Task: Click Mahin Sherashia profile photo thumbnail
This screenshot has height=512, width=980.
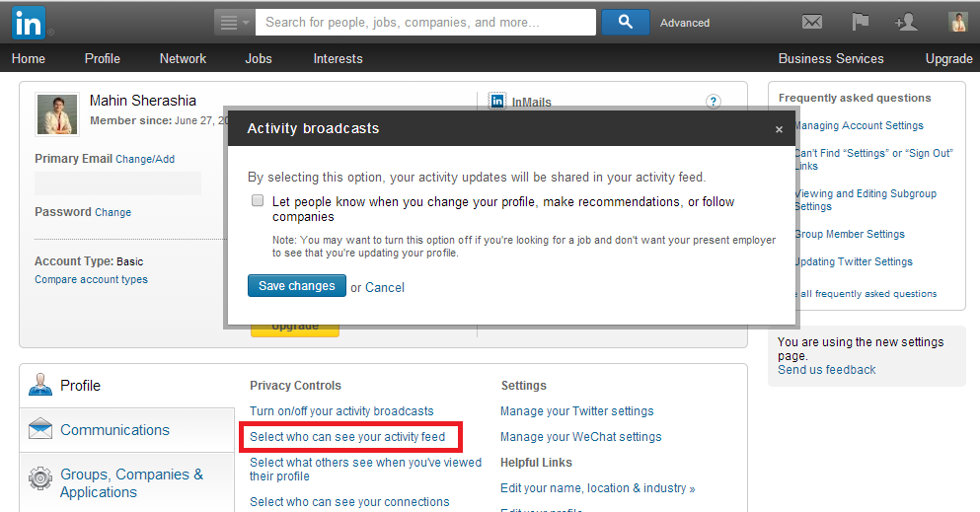Action: pyautogui.click(x=57, y=114)
